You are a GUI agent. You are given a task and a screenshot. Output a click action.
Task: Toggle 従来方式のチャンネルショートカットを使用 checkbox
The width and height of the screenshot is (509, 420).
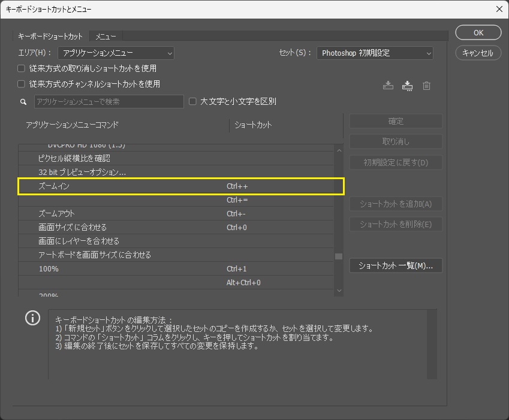pyautogui.click(x=22, y=84)
